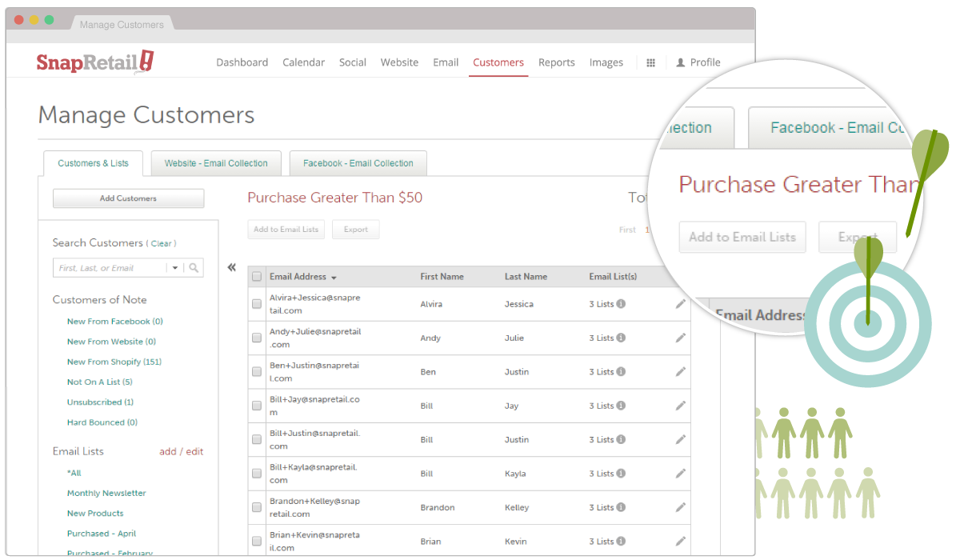Edit the Bill Jay customer row
The height and width of the screenshot is (560, 960).
[681, 406]
